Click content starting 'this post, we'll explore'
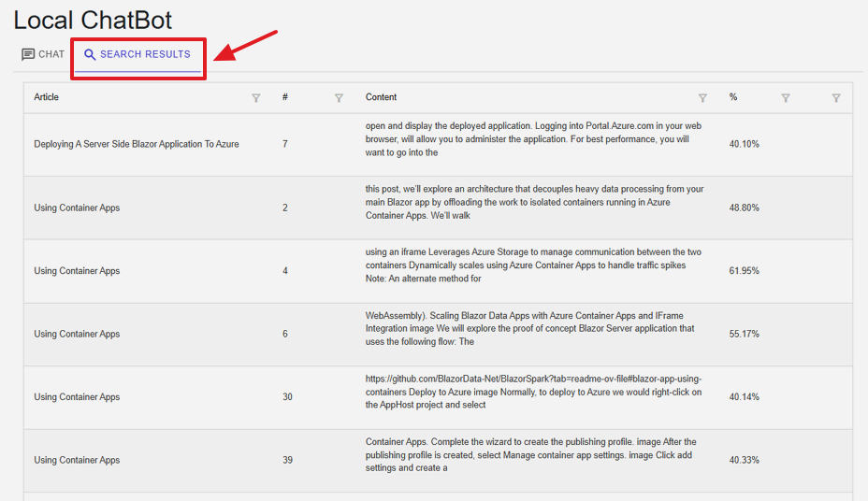The height and width of the screenshot is (501, 868). 534,203
